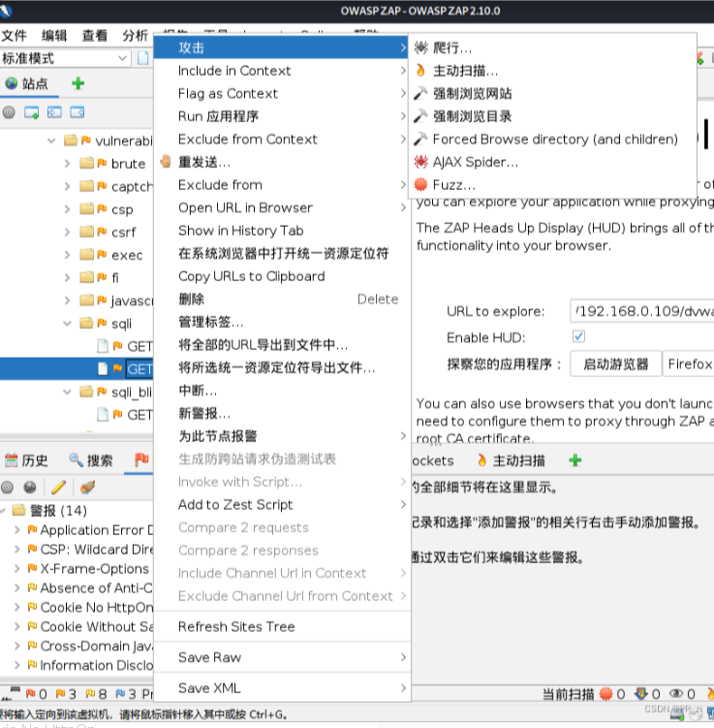Collapse the vulnerabilities folder node

click(51, 141)
